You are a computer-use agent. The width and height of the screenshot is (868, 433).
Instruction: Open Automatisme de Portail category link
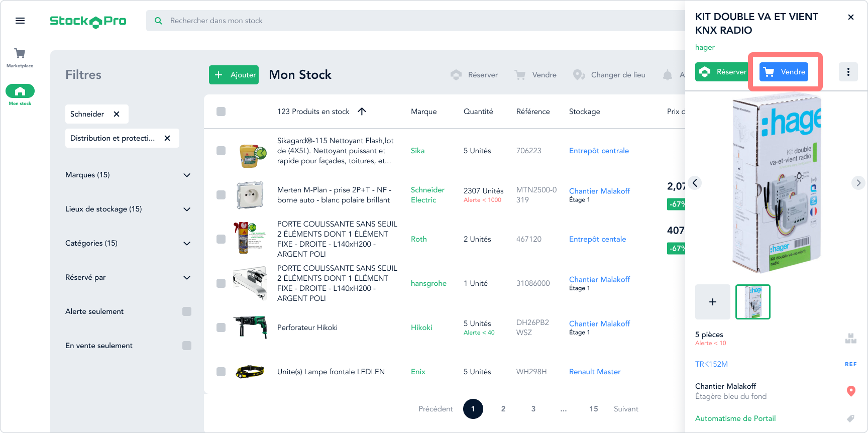click(735, 418)
